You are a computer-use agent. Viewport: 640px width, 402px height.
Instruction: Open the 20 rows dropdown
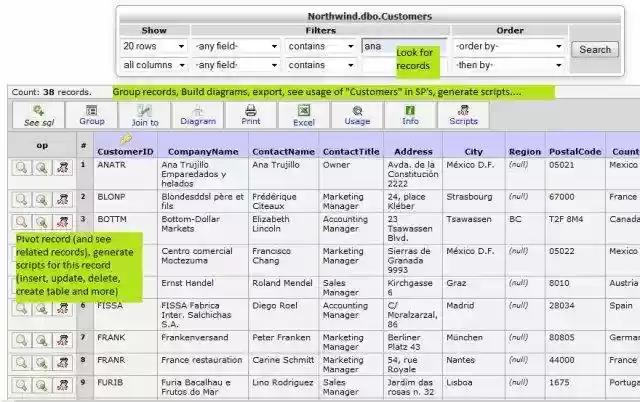point(154,46)
